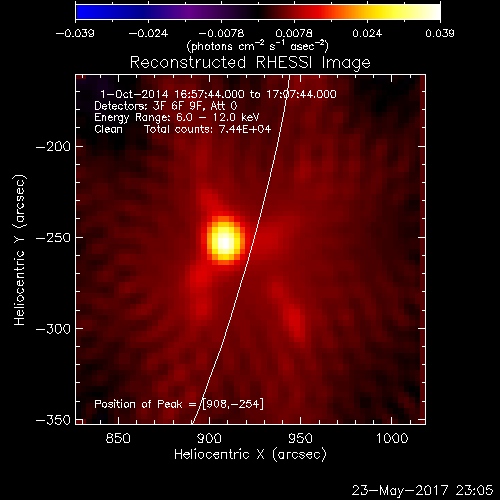Click the -200 Y-axis tick label
The height and width of the screenshot is (500, 500).
click(53, 146)
